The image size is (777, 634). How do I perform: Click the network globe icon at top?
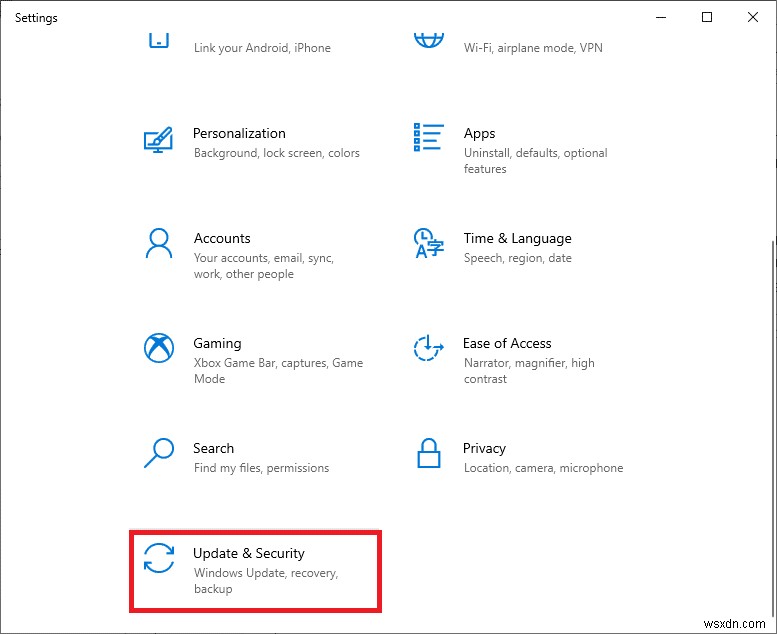[x=428, y=40]
